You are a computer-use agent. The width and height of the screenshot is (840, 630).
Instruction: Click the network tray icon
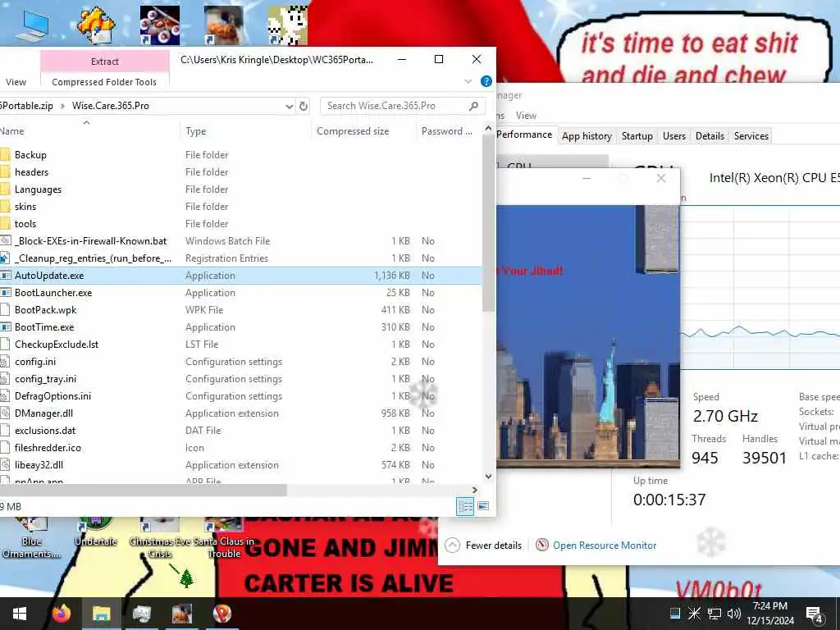pos(714,614)
